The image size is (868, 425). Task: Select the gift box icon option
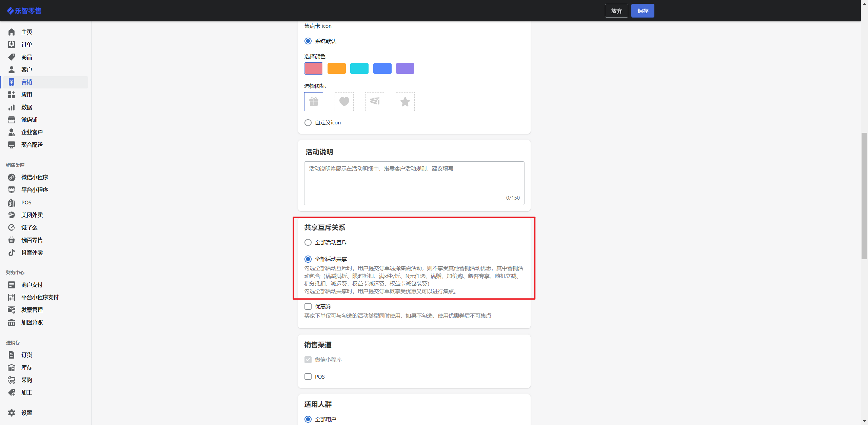(313, 102)
